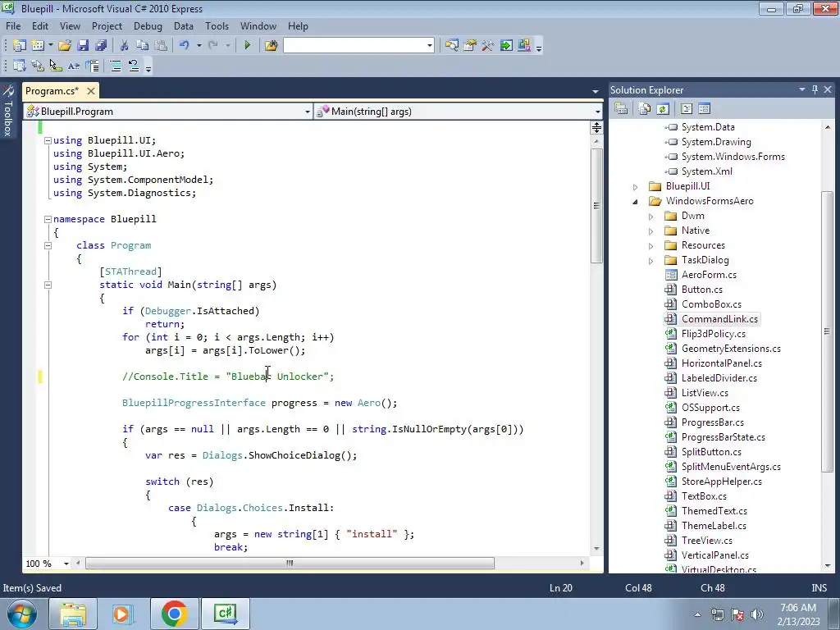Click the Redo arrow icon
The width and height of the screenshot is (840, 630).
[x=213, y=46]
